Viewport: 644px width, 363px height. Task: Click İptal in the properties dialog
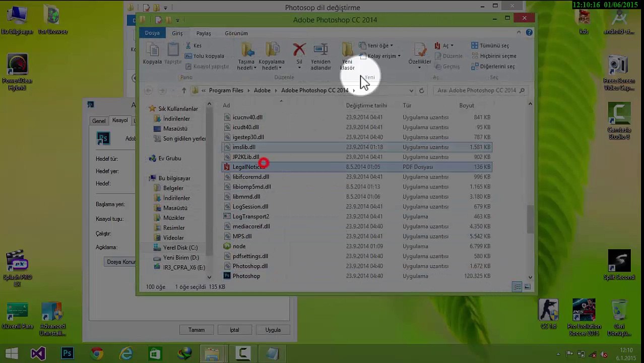point(234,330)
